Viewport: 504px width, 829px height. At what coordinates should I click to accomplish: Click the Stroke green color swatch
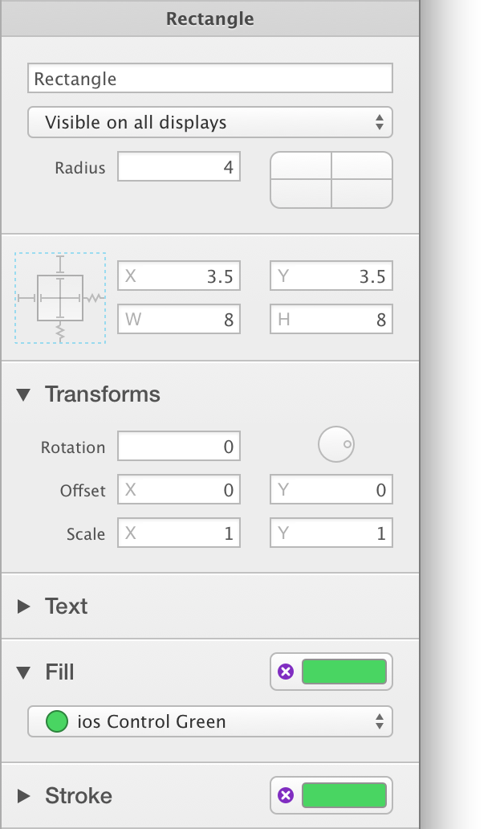point(344,795)
